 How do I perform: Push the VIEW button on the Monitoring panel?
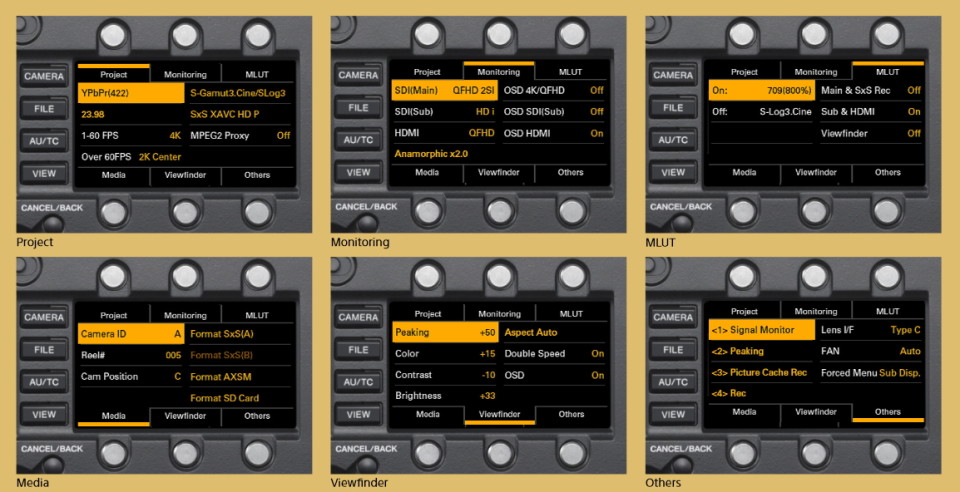tap(359, 172)
